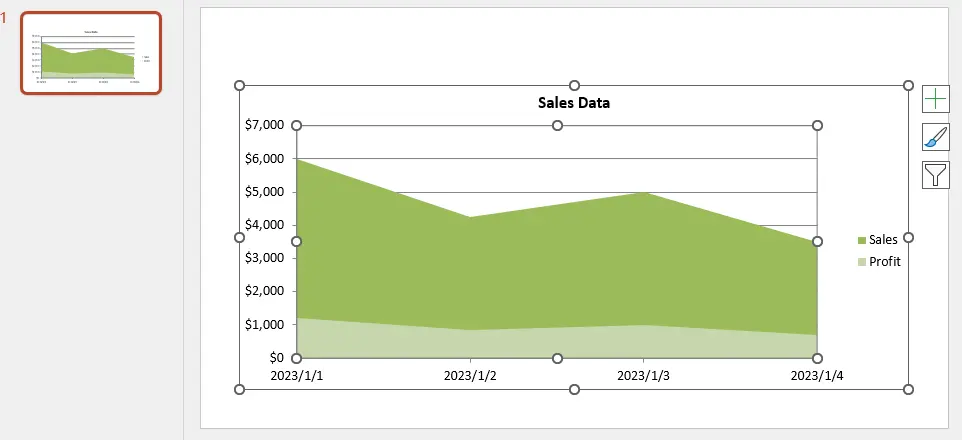Select the Profit legend label
This screenshot has height=440, width=962.
(885, 262)
